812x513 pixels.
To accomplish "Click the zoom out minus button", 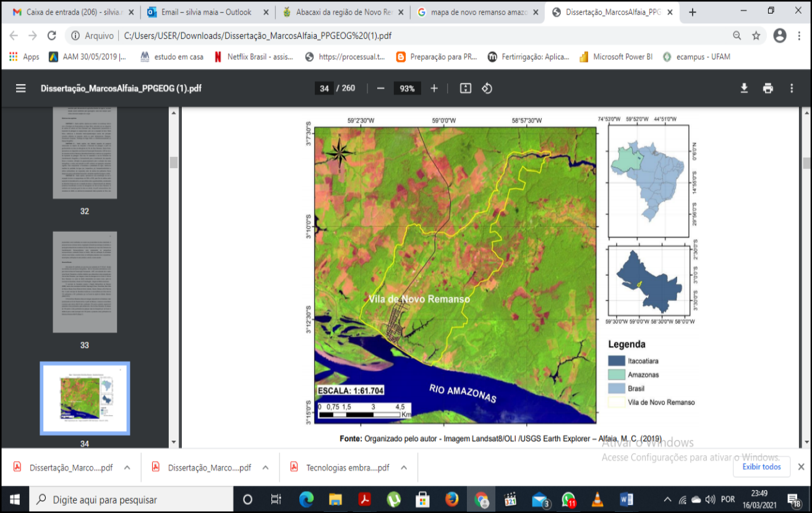I will click(x=381, y=88).
